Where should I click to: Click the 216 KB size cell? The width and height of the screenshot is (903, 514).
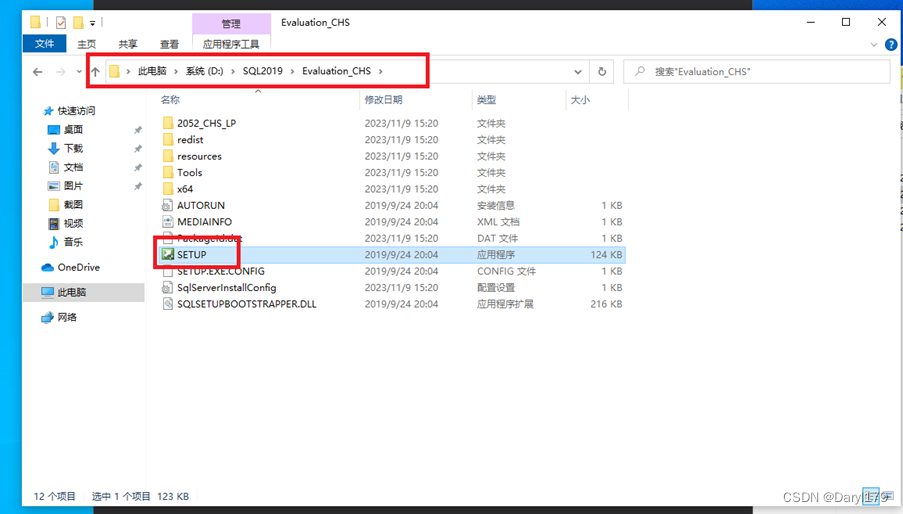pyautogui.click(x=606, y=304)
